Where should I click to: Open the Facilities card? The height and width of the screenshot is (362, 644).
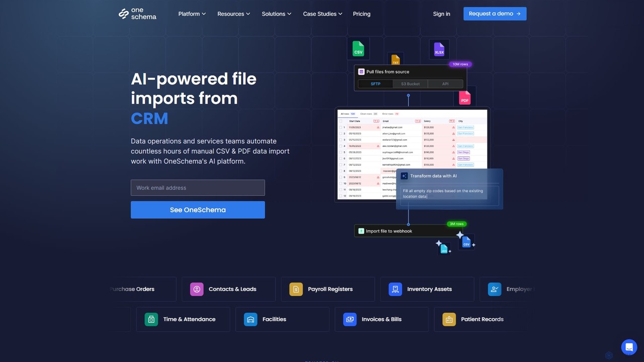(x=282, y=319)
